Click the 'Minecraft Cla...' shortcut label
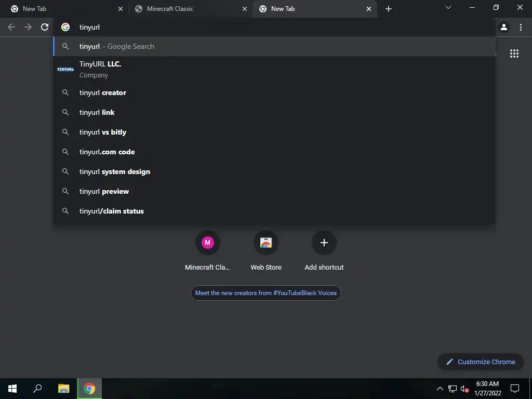Screen dimensions: 532x399 point(207,268)
